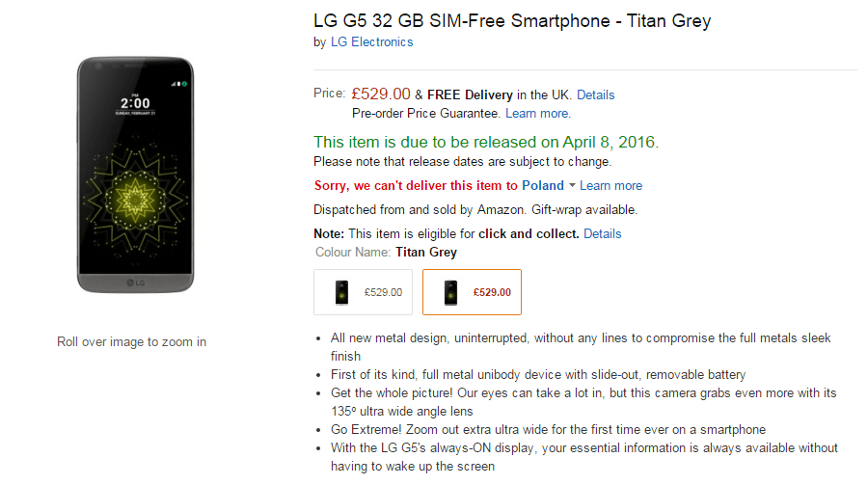Open Details link for click and collect
The height and width of the screenshot is (485, 868).
tap(602, 234)
